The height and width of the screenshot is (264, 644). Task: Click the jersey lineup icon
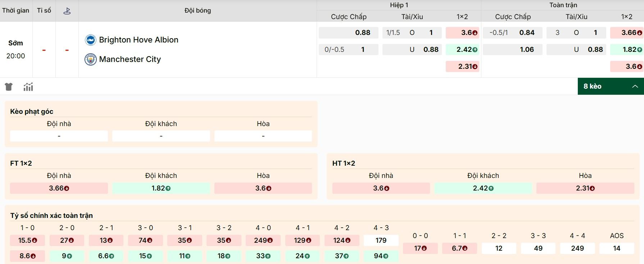pos(9,87)
